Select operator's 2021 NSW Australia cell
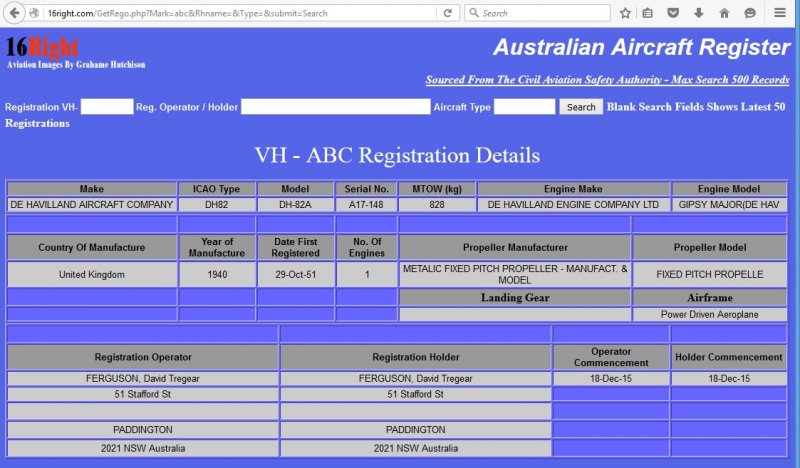This screenshot has height=468, width=800. coord(143,448)
